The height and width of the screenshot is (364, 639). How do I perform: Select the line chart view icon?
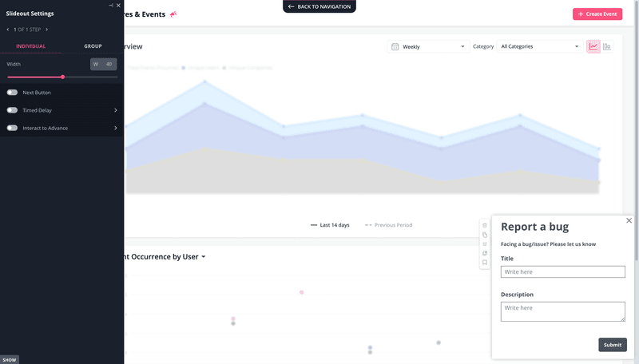coord(593,46)
